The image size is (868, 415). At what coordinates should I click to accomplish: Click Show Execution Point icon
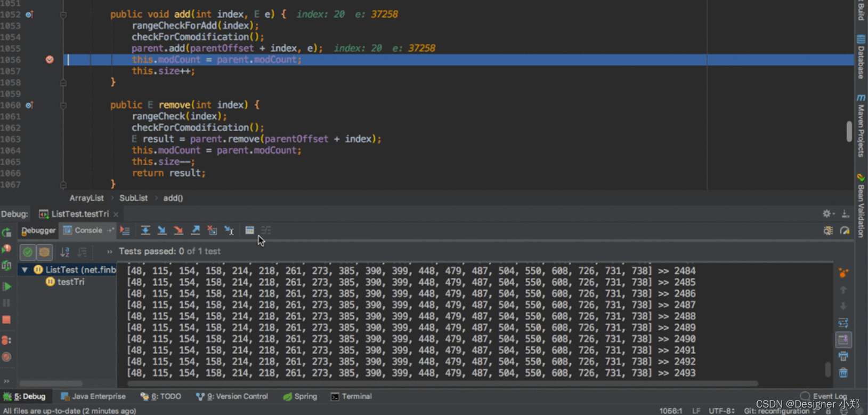tap(125, 230)
